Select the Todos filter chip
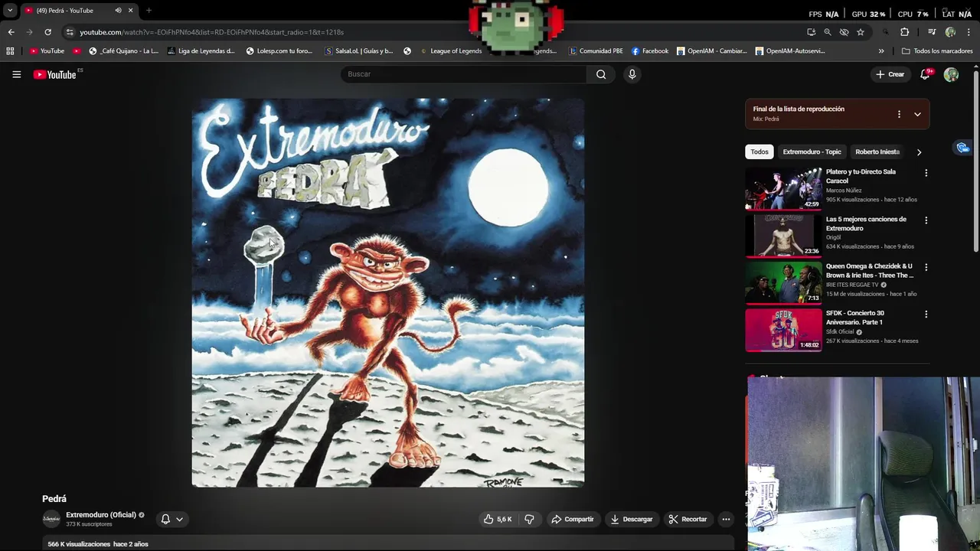The width and height of the screenshot is (980, 551). point(759,152)
